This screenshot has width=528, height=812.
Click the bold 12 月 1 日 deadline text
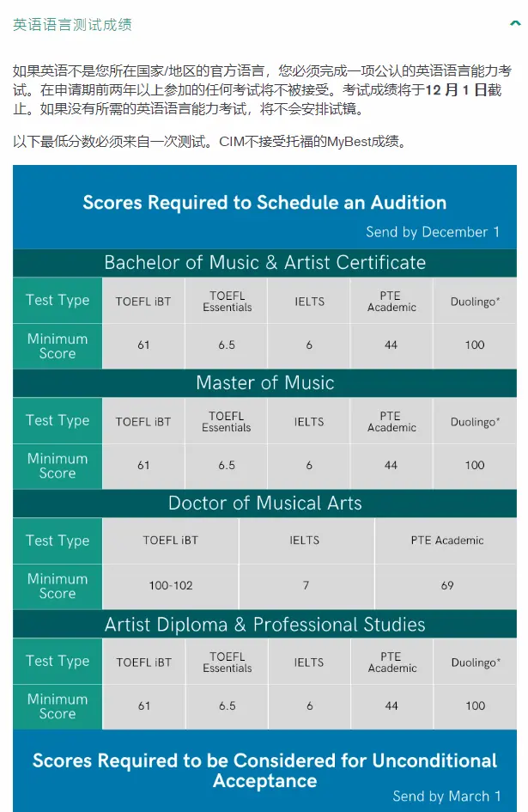click(x=456, y=89)
